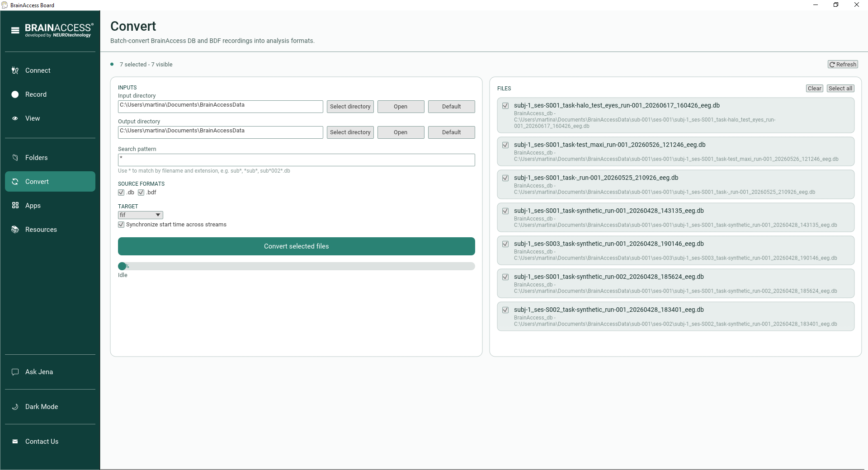Toggle Synchronize start time across streams
Image resolution: width=868 pixels, height=470 pixels.
pyautogui.click(x=121, y=225)
